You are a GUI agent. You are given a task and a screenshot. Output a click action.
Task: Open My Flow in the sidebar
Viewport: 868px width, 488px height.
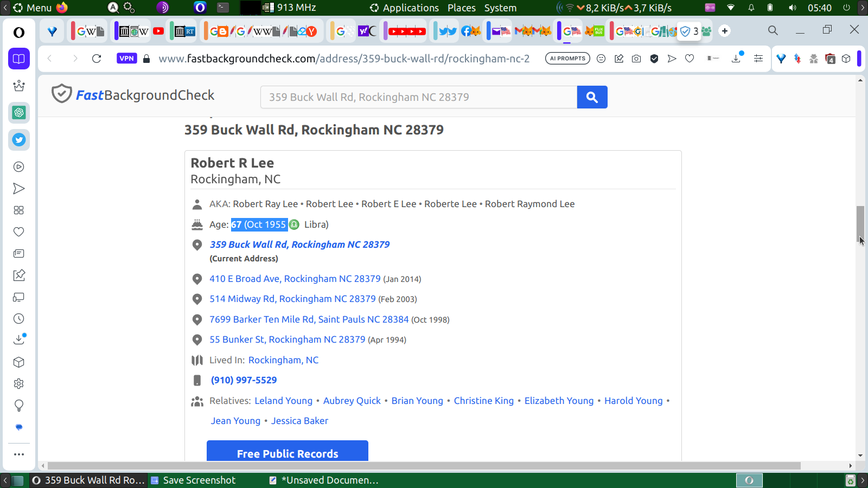(19, 189)
